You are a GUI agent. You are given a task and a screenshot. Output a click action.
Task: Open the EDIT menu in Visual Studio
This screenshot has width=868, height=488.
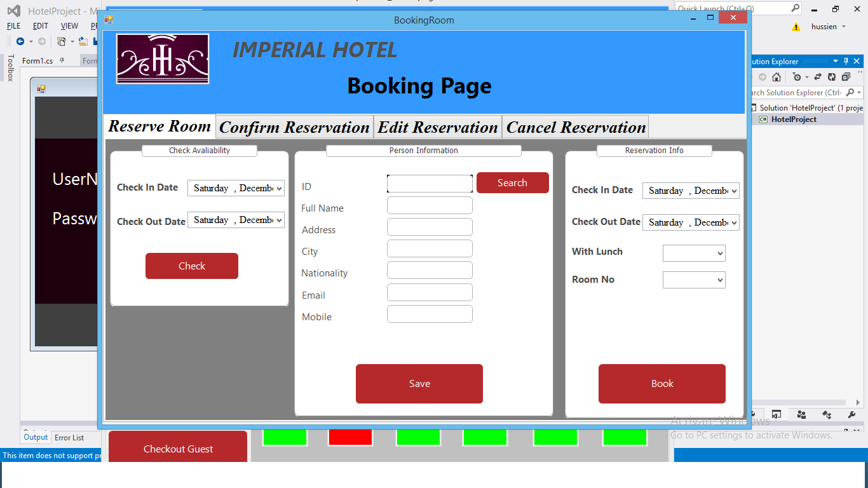(x=40, y=26)
